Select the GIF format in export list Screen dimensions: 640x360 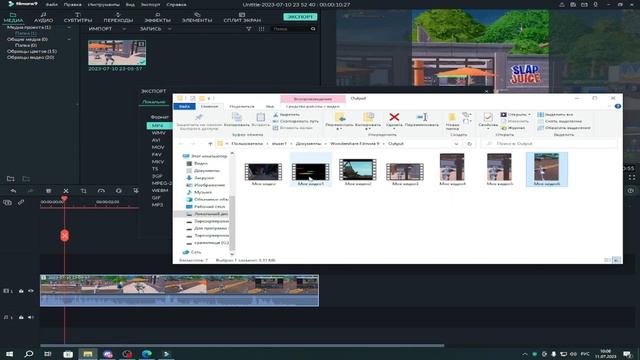click(x=156, y=198)
